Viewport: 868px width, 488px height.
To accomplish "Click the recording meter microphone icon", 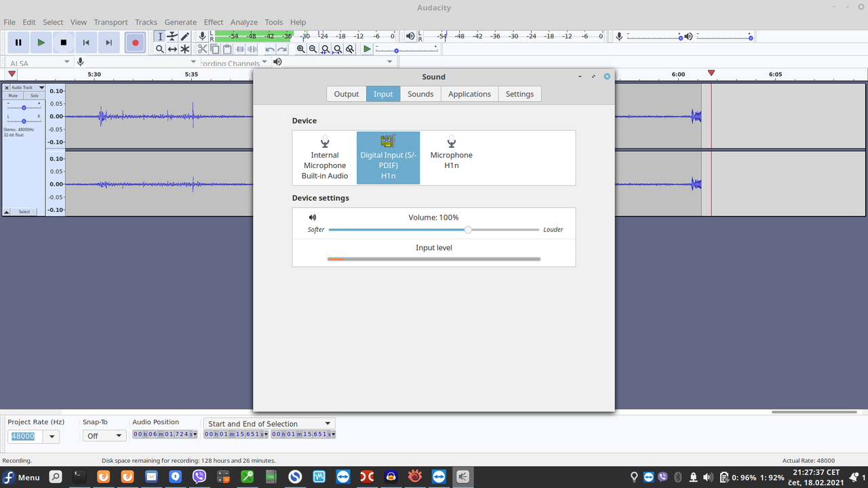I will pyautogui.click(x=202, y=37).
